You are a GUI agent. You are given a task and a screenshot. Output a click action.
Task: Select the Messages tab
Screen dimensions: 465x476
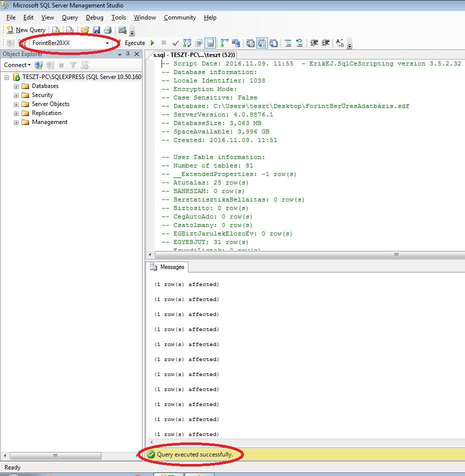[x=167, y=267]
